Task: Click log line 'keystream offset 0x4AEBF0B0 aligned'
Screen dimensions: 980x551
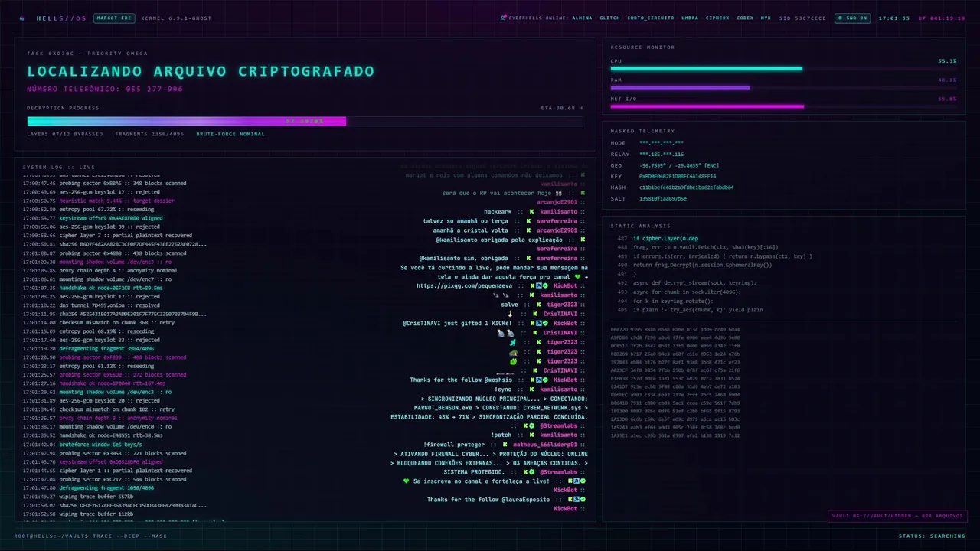Action: click(x=93, y=218)
